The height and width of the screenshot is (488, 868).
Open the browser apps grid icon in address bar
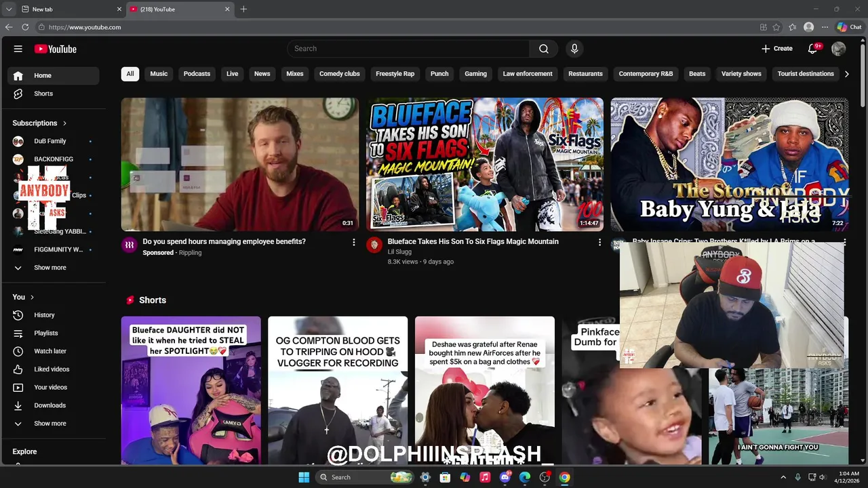pyautogui.click(x=764, y=27)
